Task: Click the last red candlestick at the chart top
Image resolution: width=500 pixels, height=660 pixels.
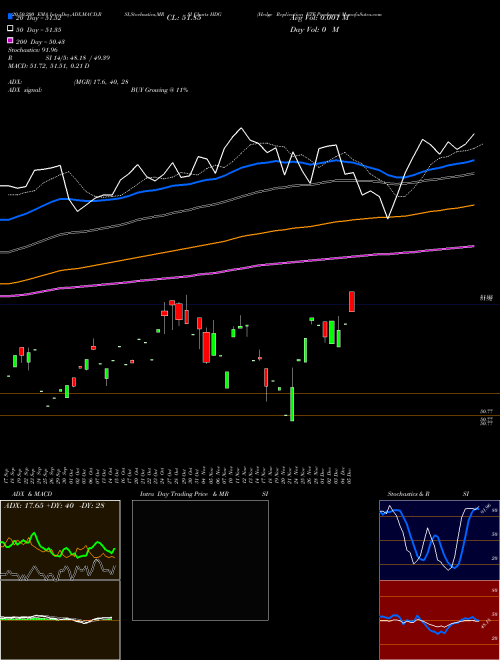Action: [x=352, y=301]
